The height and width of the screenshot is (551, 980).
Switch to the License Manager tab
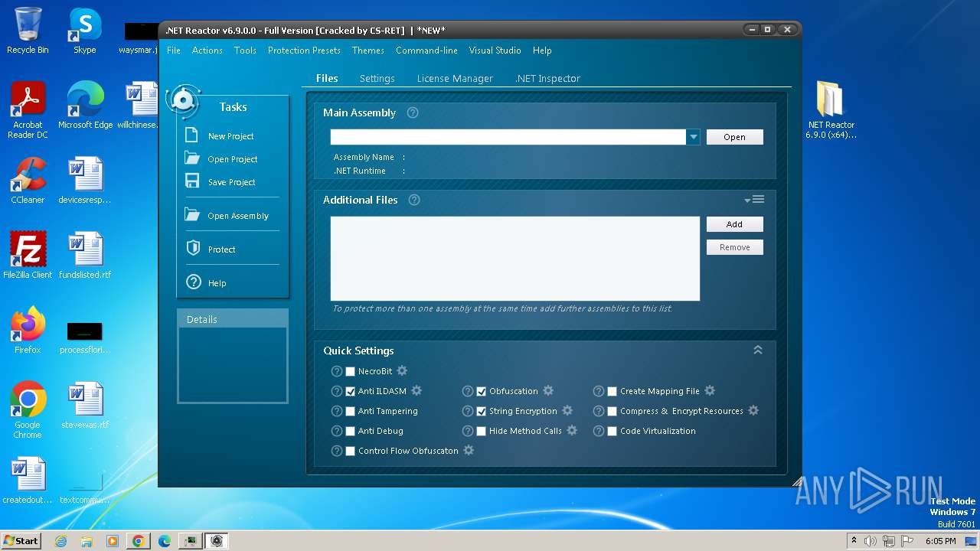pyautogui.click(x=455, y=78)
